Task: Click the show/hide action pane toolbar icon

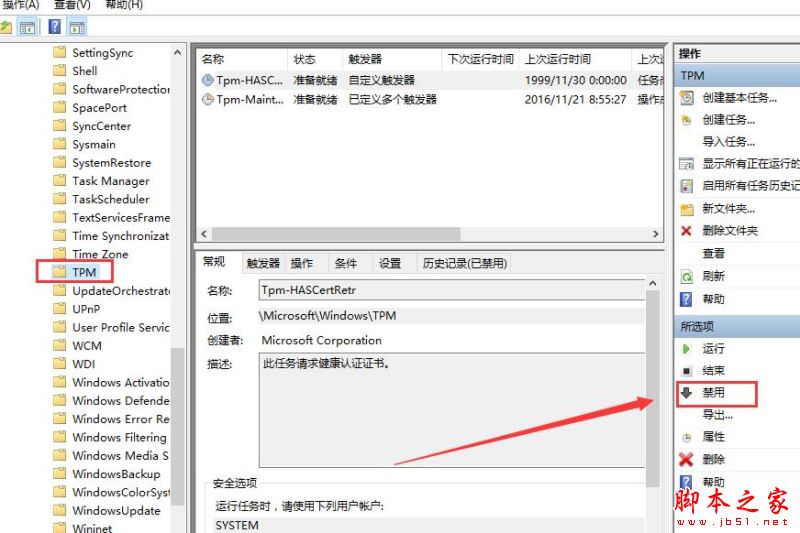Action: pyautogui.click(x=77, y=27)
